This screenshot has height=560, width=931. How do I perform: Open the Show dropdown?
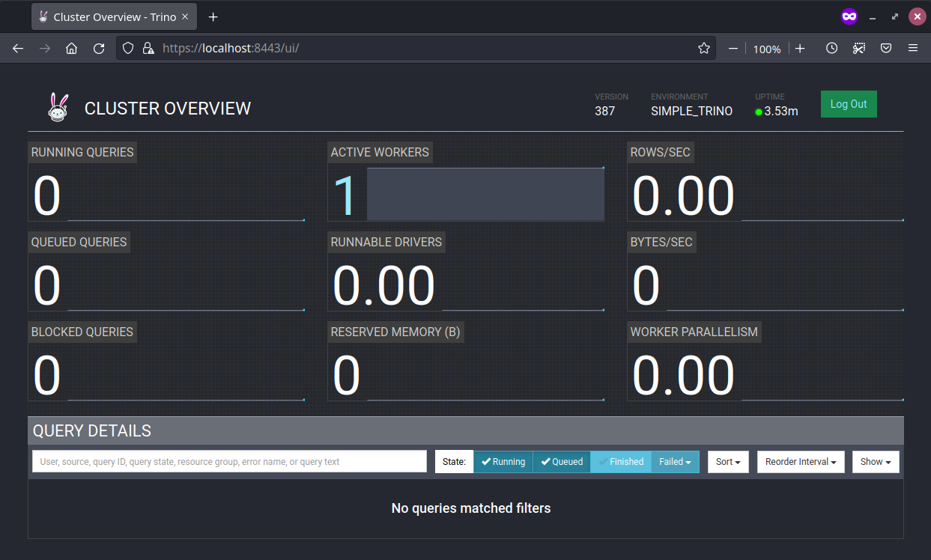click(875, 461)
